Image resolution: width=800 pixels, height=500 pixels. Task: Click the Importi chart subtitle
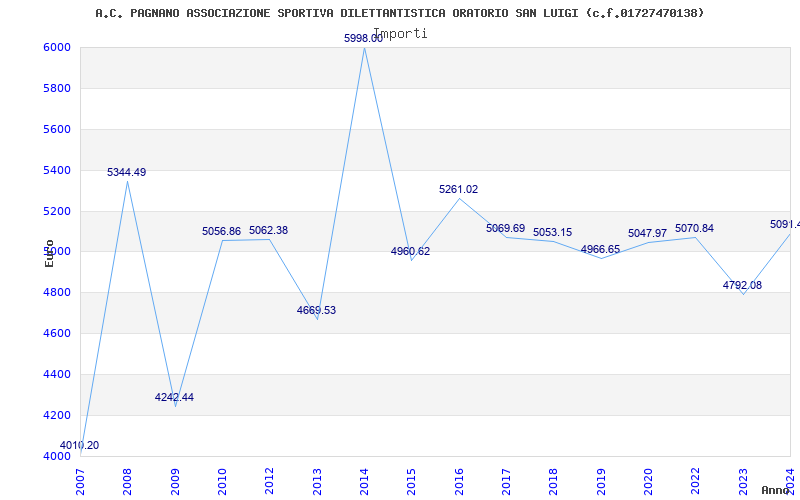click(400, 33)
